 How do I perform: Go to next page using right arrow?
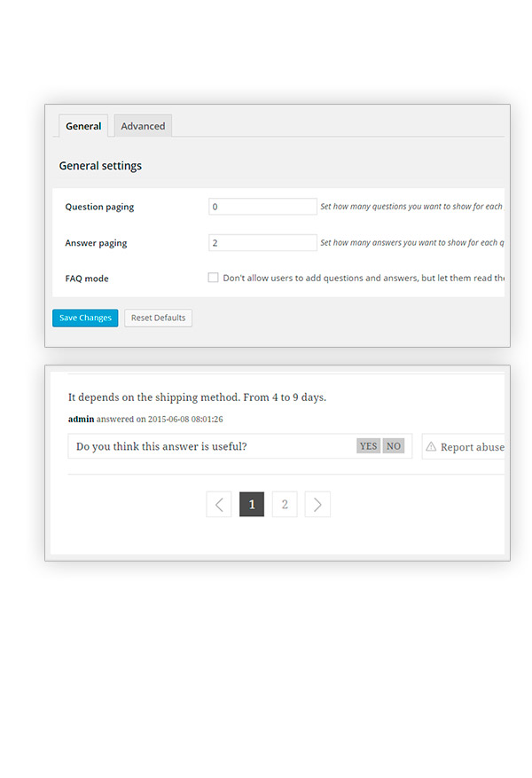(317, 505)
